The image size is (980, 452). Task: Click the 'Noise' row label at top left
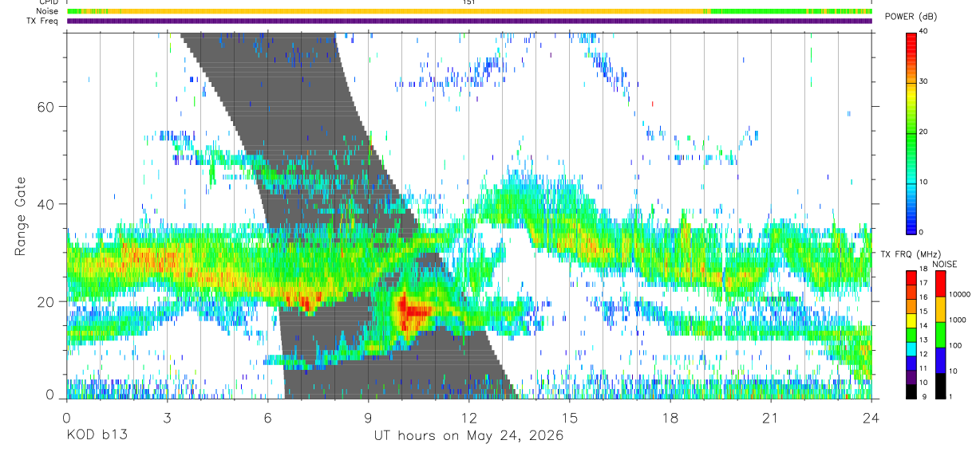click(48, 11)
